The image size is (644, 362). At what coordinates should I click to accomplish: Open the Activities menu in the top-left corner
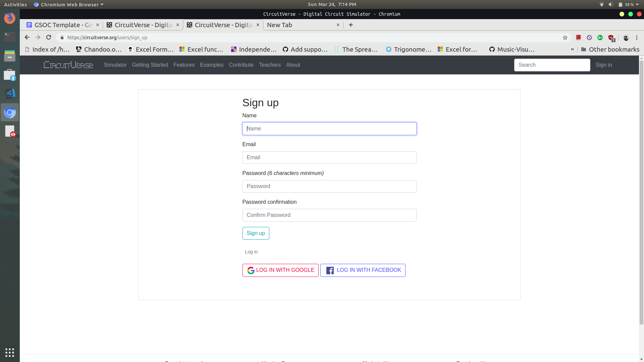tap(15, 4)
